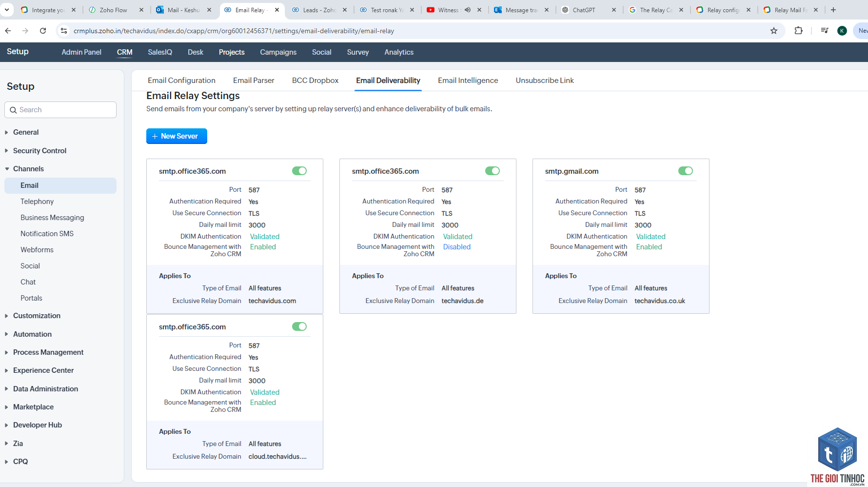Expand the Developer Hub section

click(x=38, y=425)
